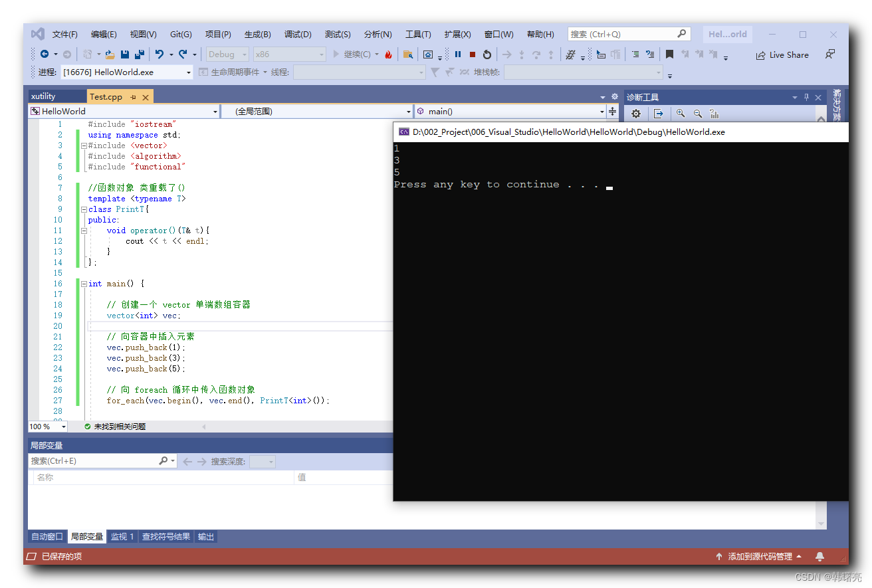
Task: Pin the 诊断工具 panel
Action: click(806, 97)
